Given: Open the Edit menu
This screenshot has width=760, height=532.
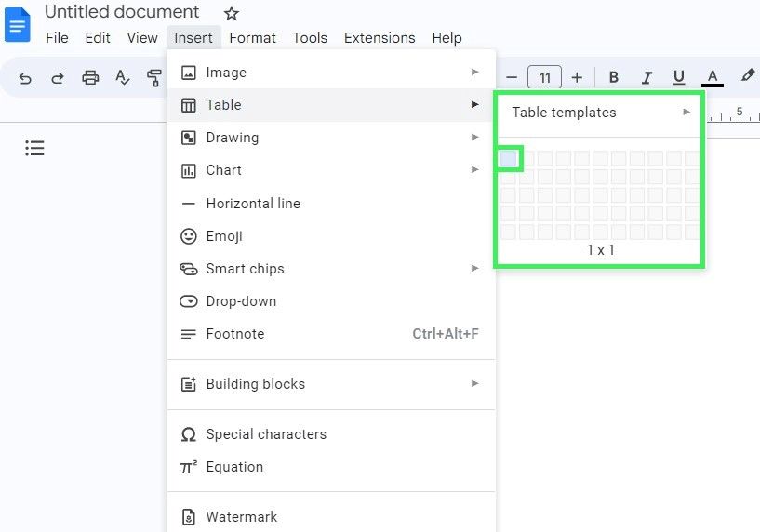Looking at the screenshot, I should click(x=98, y=38).
